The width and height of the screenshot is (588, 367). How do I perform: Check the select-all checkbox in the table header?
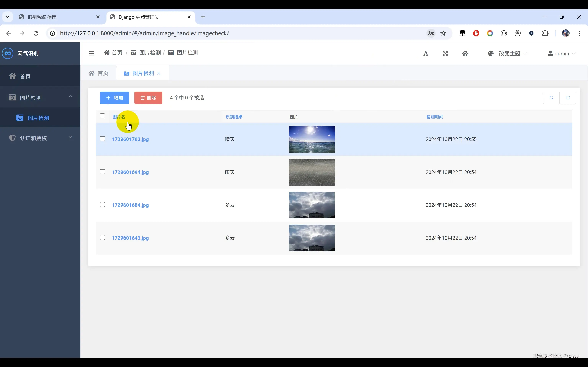coord(102,116)
